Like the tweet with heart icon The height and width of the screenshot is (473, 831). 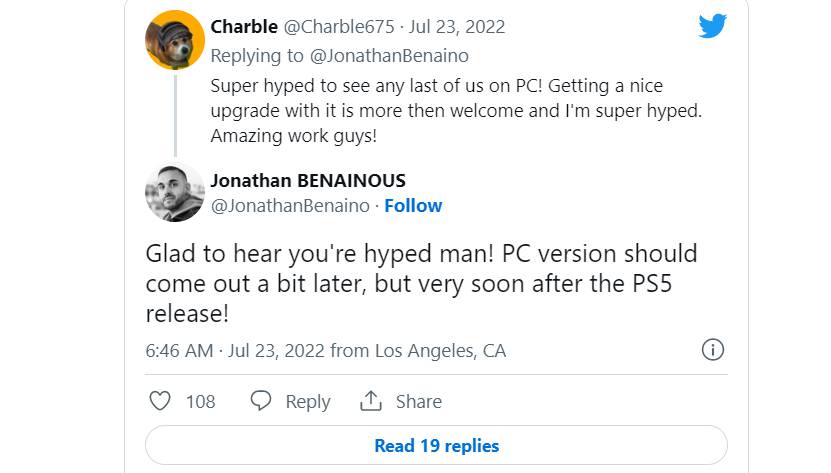click(160, 401)
